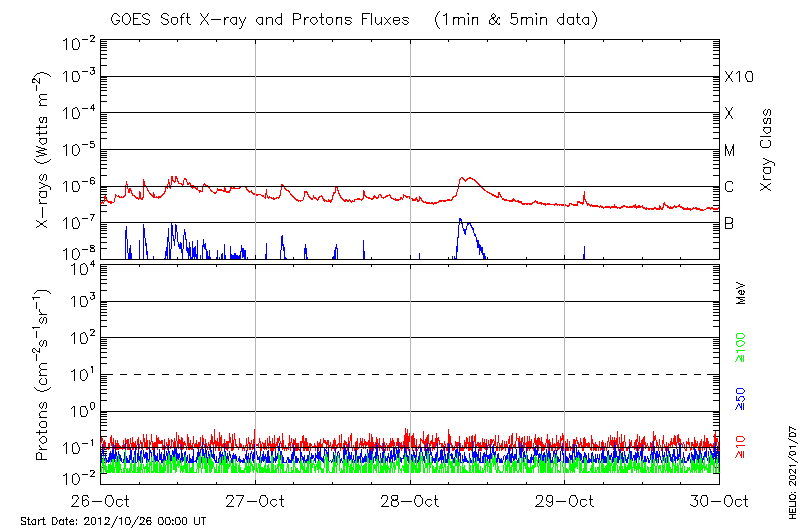Select the 28-Oct date tick label
Image resolution: width=800 pixels, height=530 pixels.
(410, 501)
